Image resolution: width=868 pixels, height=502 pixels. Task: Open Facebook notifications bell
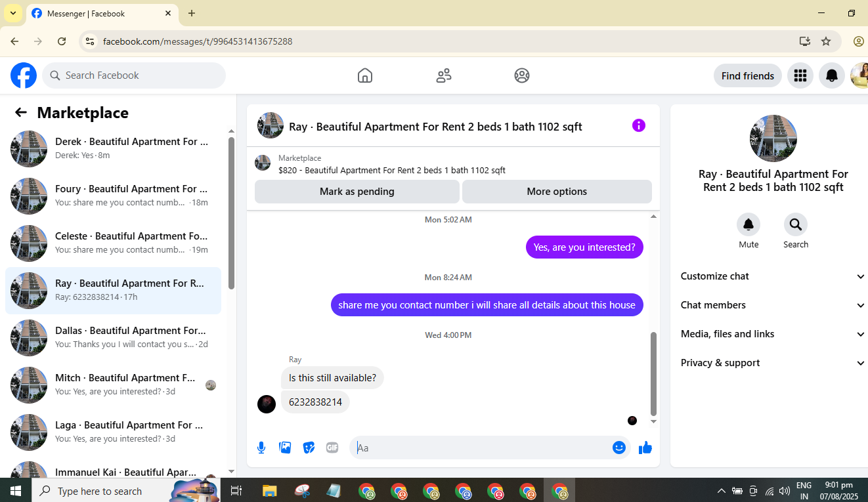tap(832, 75)
